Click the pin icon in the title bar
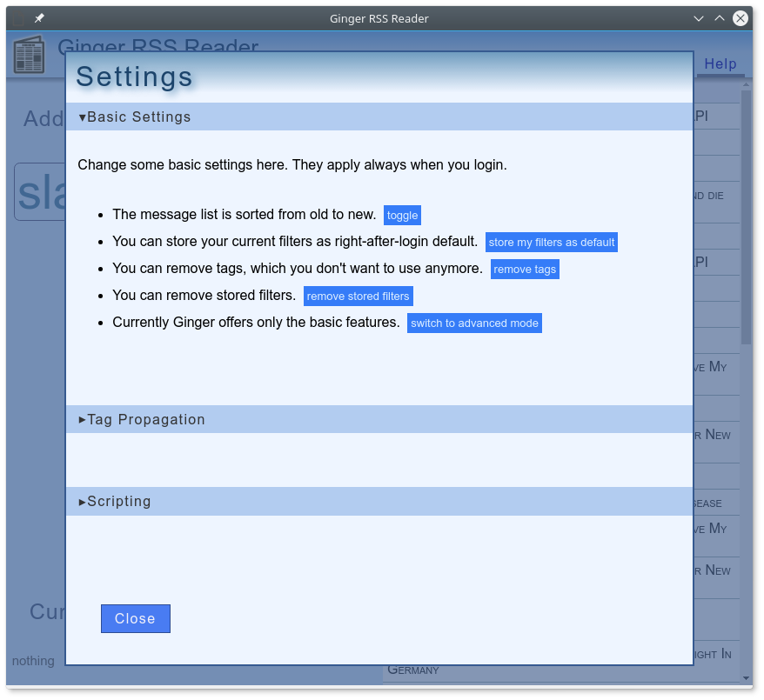Screen dimensions: 764x700 pyautogui.click(x=39, y=18)
